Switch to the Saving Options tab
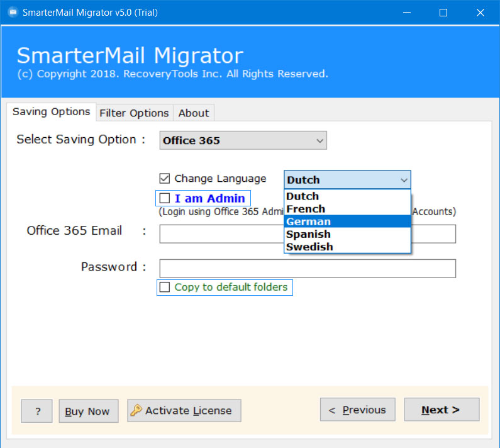The height and width of the screenshot is (448, 500). (52, 112)
